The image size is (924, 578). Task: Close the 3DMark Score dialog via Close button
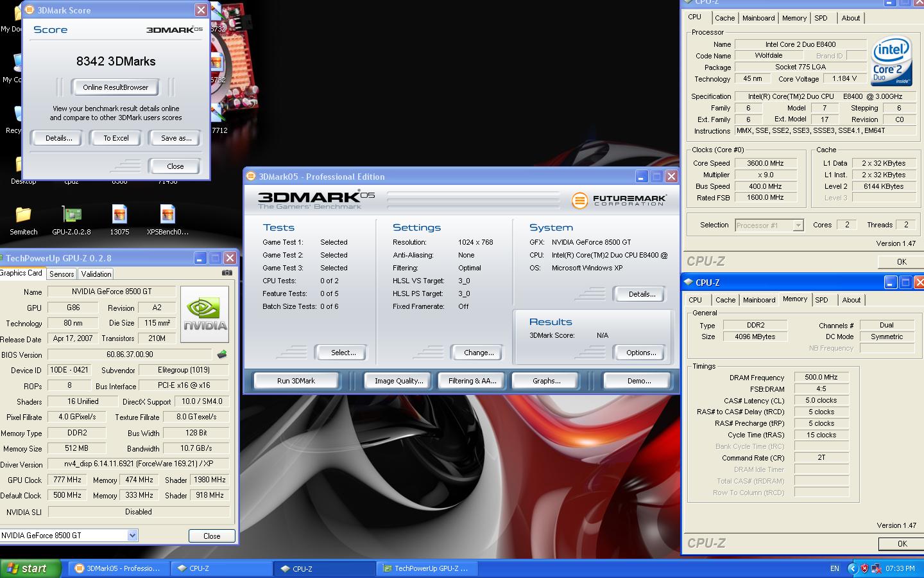point(175,166)
